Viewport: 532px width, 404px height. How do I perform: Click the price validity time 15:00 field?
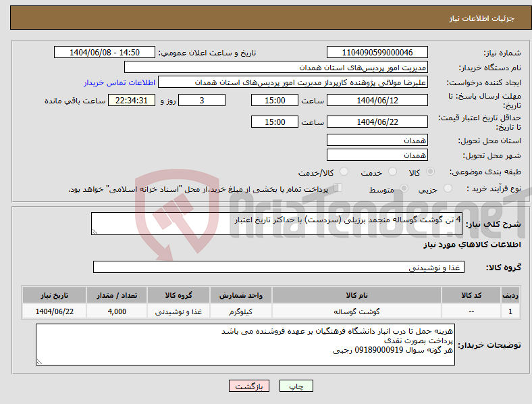click(275, 122)
